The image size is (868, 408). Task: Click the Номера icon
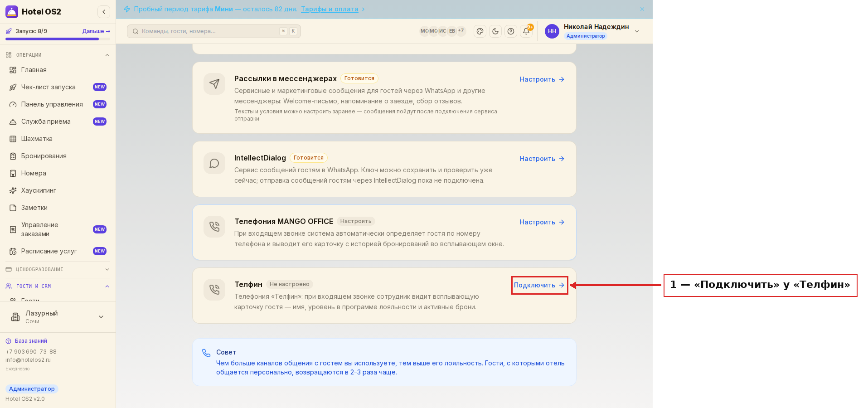[13, 173]
